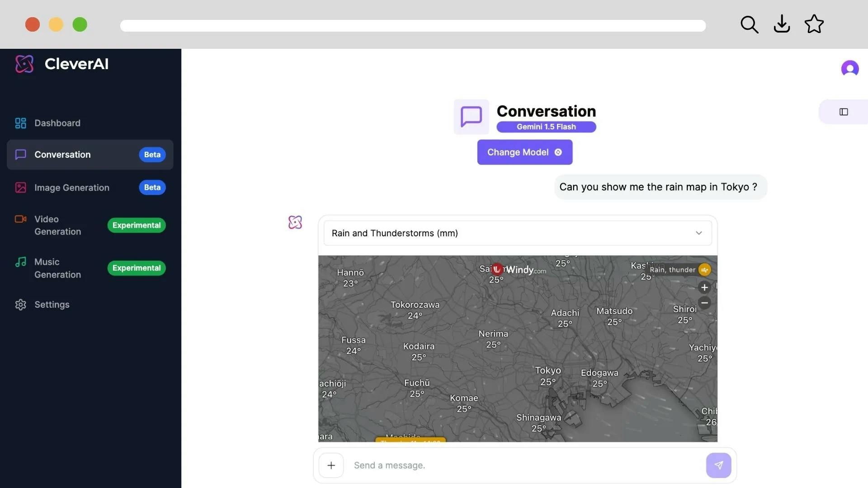Expand Rain and Thunderstorms layer dropdown

[518, 233]
